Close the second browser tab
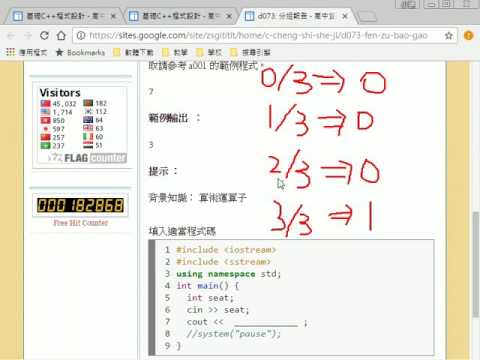The height and width of the screenshot is (360, 480). [229, 16]
